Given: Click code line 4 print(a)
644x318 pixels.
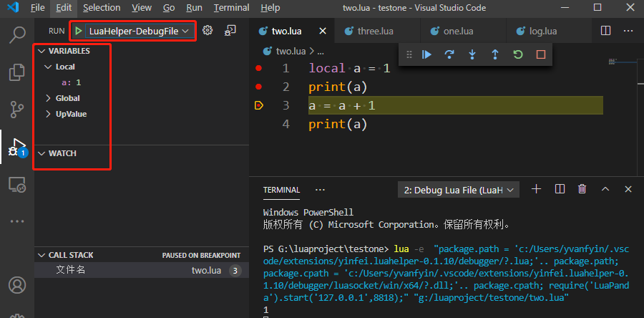Looking at the screenshot, I should pyautogui.click(x=338, y=124).
